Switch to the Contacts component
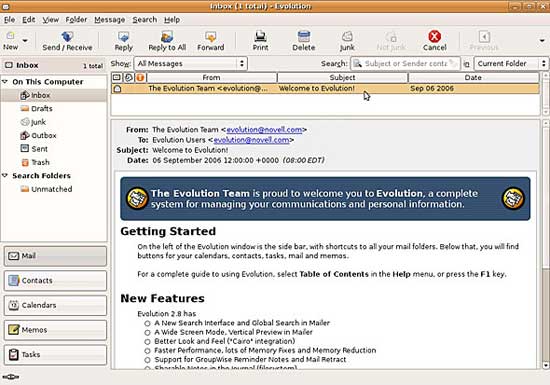The height and width of the screenshot is (385, 550). point(55,281)
